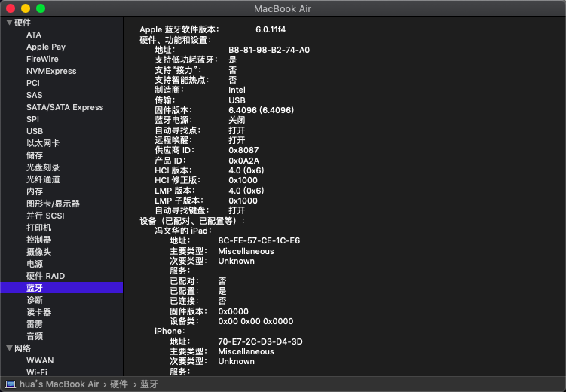
Task: Choose SATA/SATA Express in the sidebar
Action: pos(65,107)
